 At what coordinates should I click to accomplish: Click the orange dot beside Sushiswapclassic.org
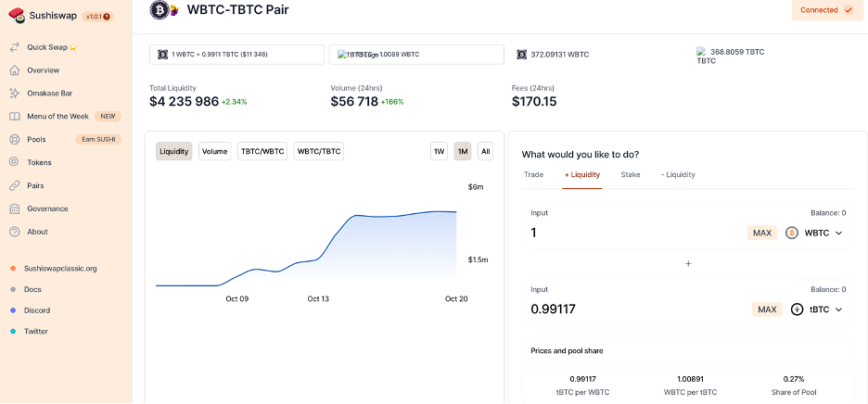13,269
